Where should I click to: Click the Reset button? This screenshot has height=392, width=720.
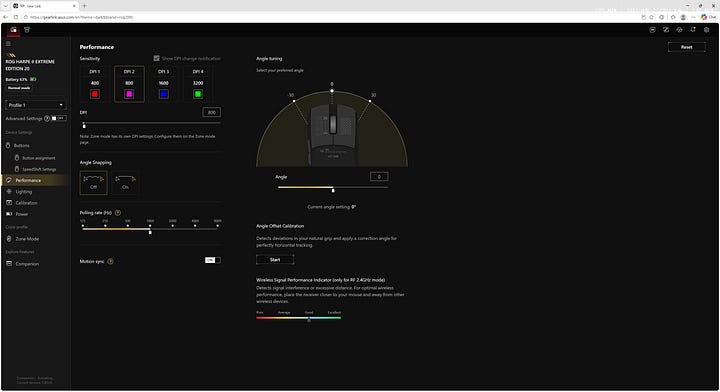tap(686, 47)
